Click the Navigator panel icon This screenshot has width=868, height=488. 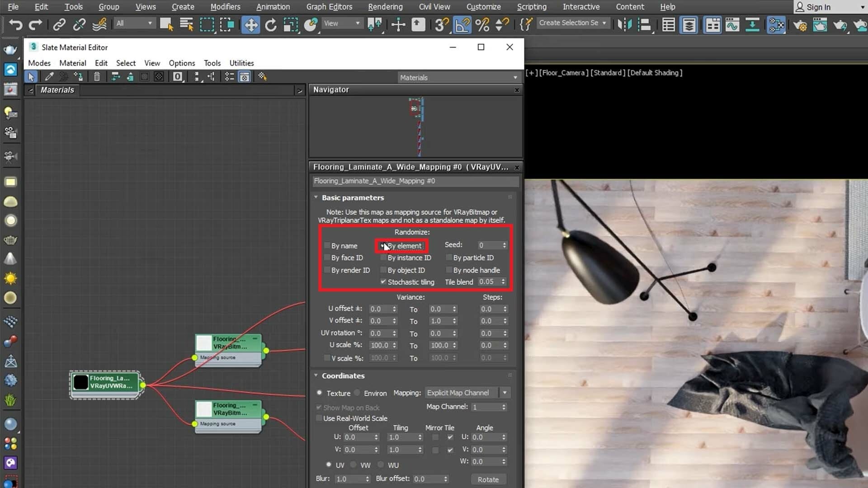click(245, 76)
